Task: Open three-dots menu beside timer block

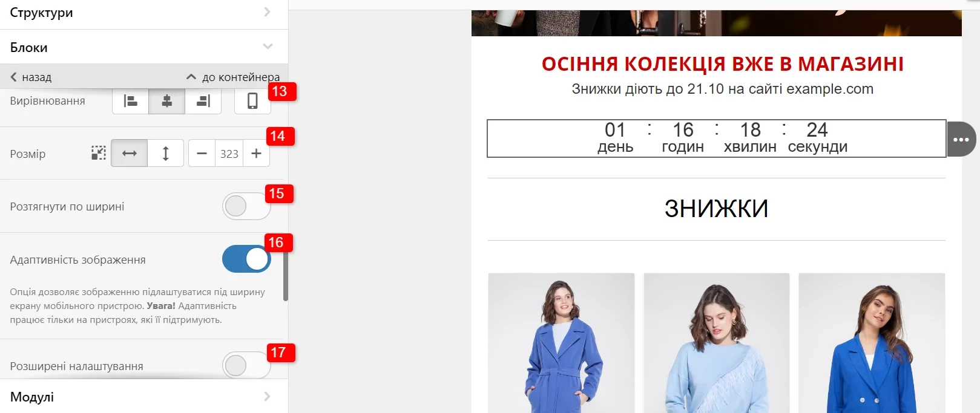Action: (961, 139)
